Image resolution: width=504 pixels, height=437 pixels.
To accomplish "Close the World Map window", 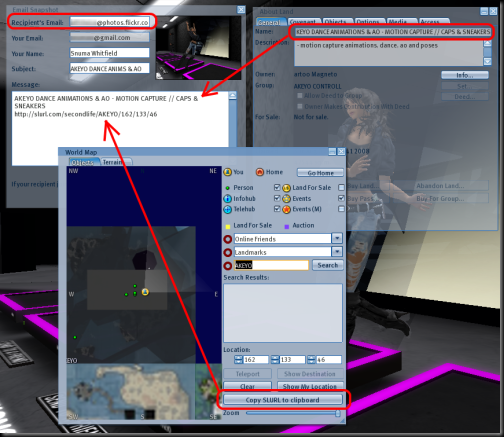I will pyautogui.click(x=341, y=152).
